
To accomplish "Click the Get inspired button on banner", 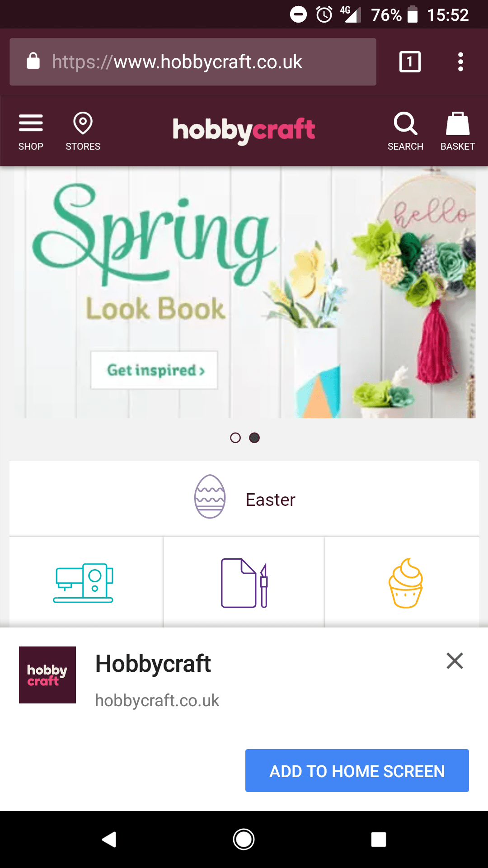I will tap(155, 370).
